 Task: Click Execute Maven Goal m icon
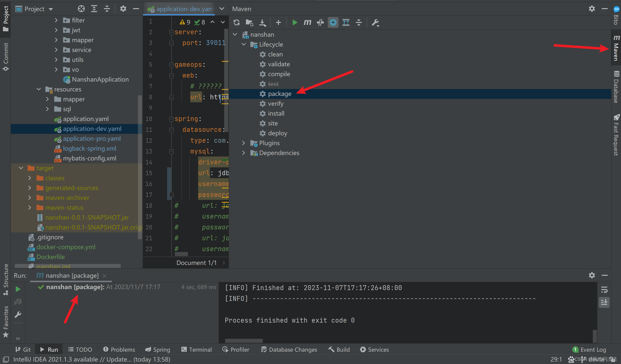[x=307, y=22]
